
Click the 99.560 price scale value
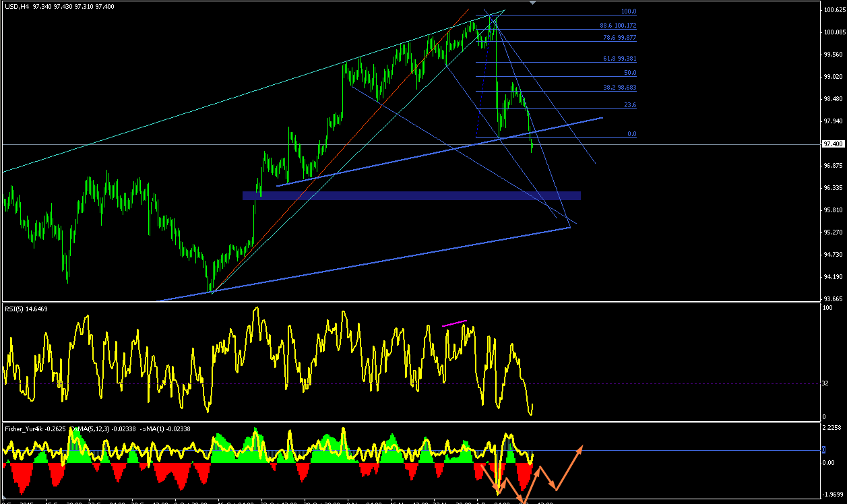833,55
